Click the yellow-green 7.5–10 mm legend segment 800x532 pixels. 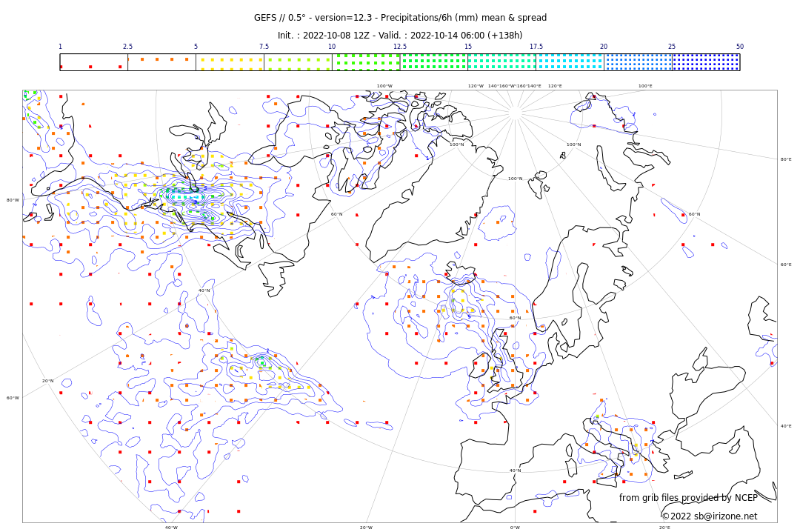pos(298,61)
